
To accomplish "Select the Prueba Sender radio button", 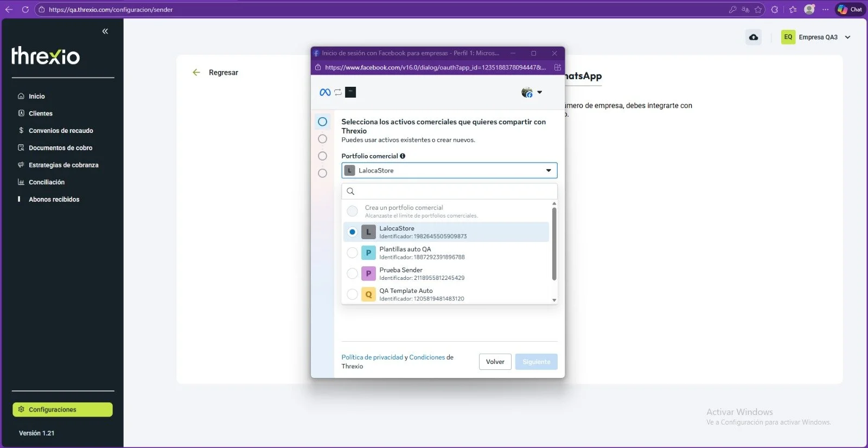I will (352, 273).
